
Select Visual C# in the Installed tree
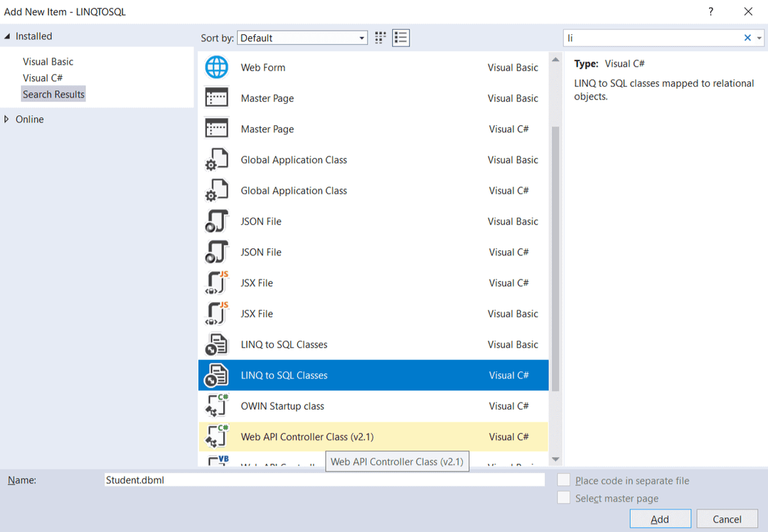pyautogui.click(x=43, y=78)
